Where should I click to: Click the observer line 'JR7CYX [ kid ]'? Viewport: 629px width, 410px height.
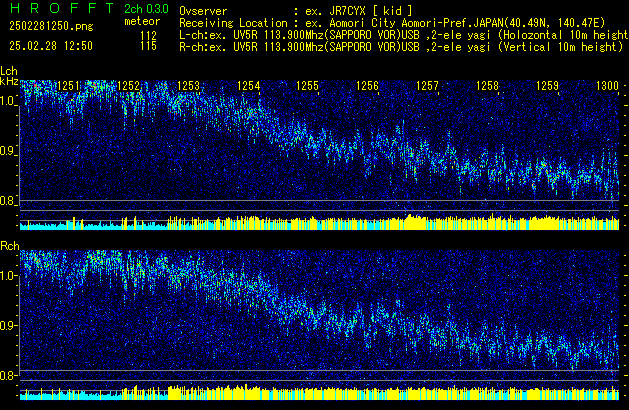tap(296, 11)
